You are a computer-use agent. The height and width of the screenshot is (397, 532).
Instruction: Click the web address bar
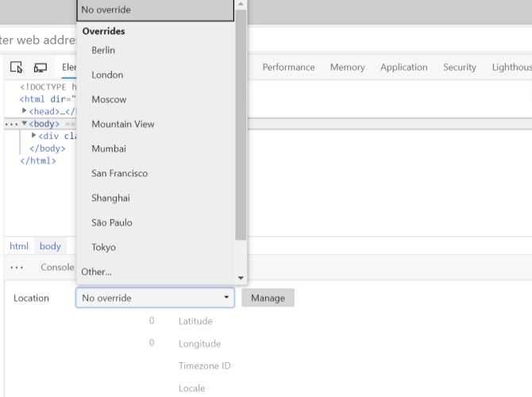coord(38,40)
